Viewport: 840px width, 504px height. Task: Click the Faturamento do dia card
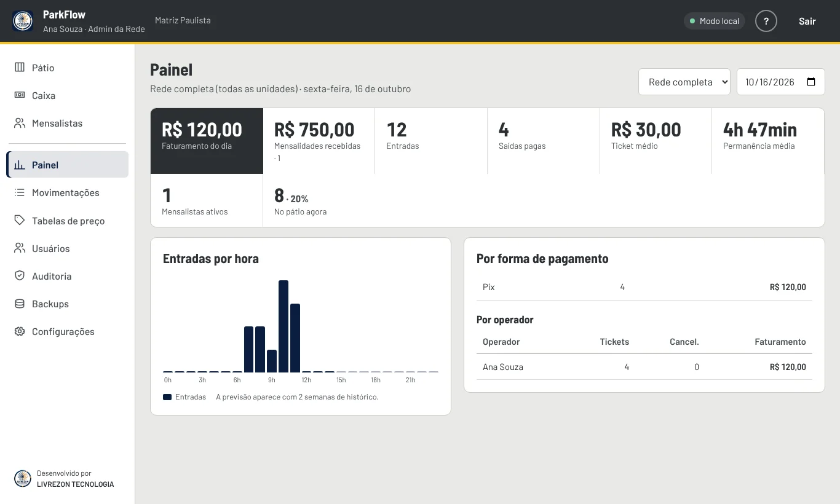[x=207, y=141]
